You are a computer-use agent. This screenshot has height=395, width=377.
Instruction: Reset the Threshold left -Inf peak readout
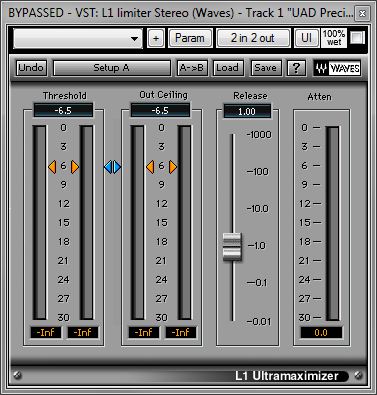click(x=46, y=332)
